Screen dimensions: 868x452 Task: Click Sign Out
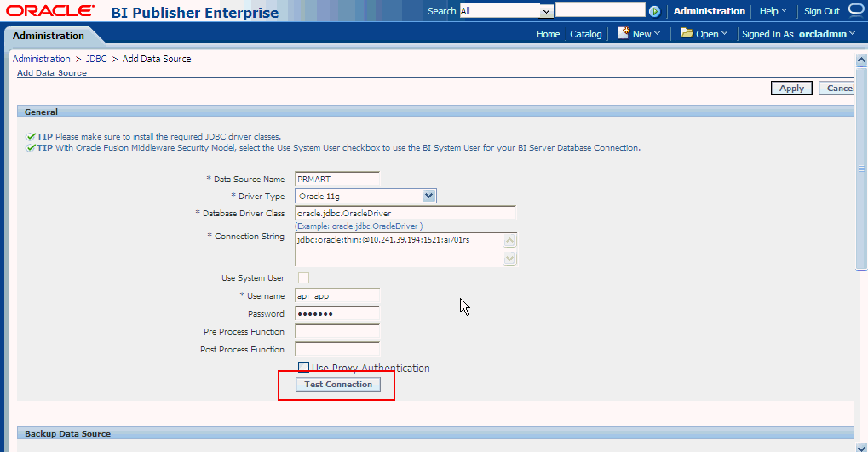pos(821,11)
